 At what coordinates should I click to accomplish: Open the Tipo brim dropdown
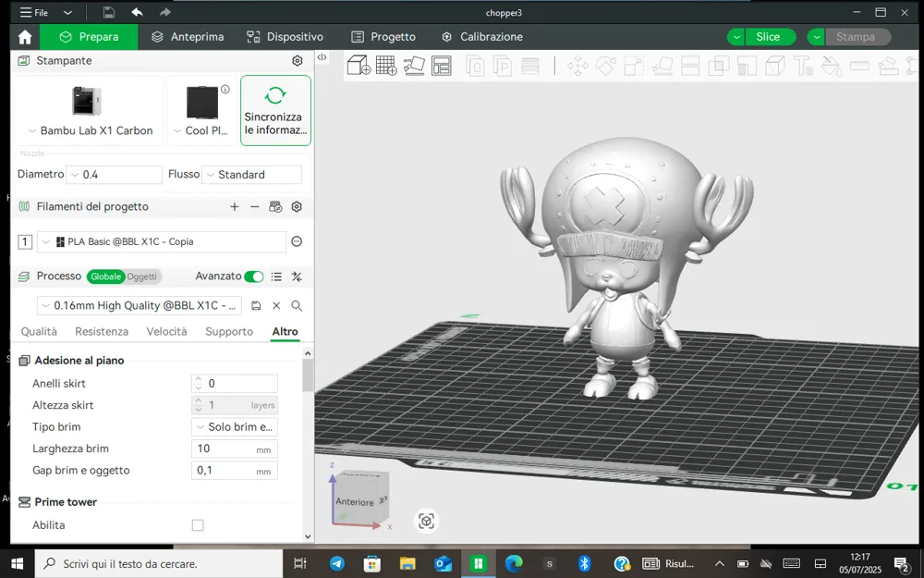tap(235, 427)
